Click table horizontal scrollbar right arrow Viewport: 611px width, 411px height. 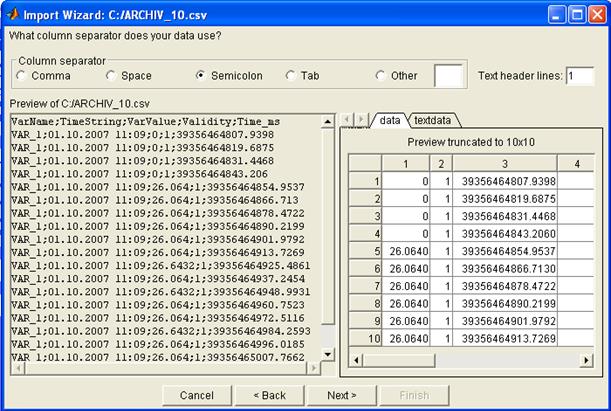click(x=586, y=358)
